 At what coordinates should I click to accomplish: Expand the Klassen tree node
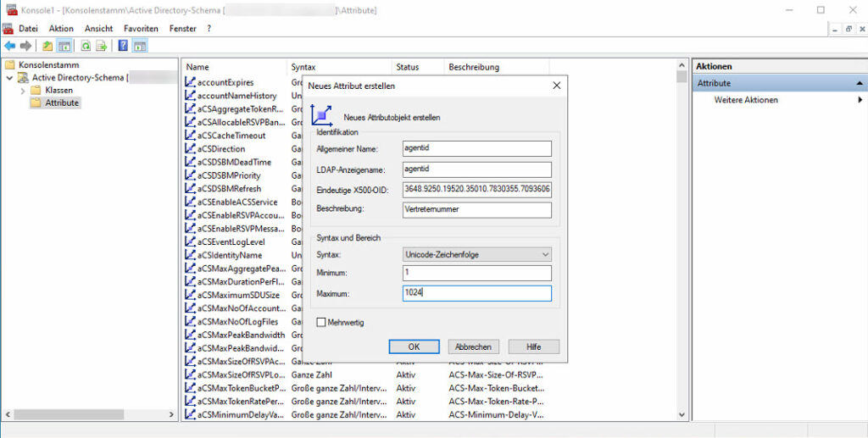click(x=23, y=90)
